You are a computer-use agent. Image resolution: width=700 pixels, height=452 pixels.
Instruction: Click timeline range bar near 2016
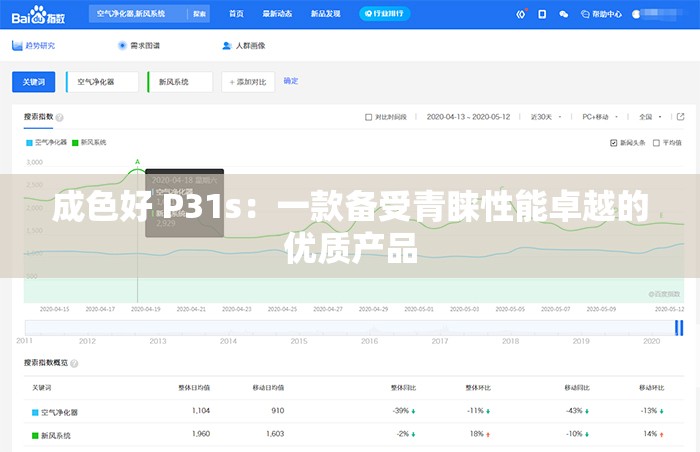[370, 328]
